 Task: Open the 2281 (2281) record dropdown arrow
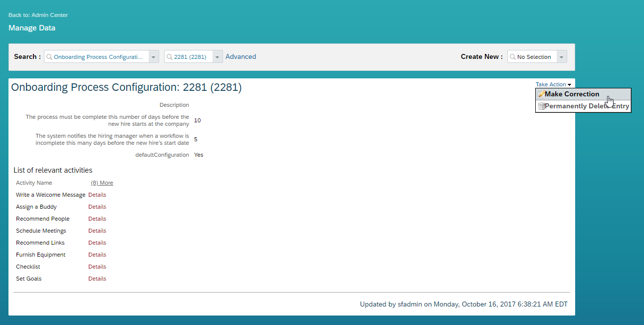[x=217, y=57]
